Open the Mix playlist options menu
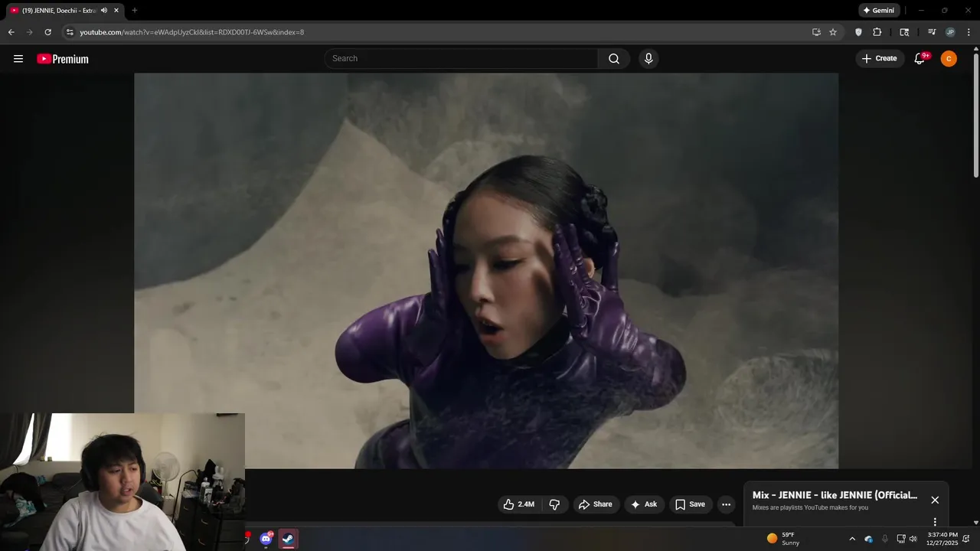The width and height of the screenshot is (980, 551). (x=935, y=522)
